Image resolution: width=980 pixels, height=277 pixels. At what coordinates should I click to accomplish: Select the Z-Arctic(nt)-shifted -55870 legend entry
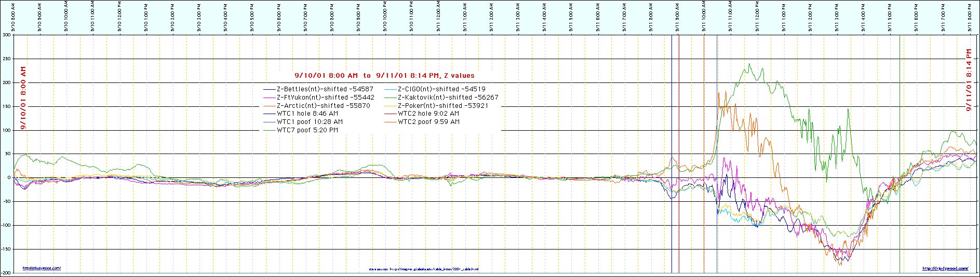coord(323,106)
